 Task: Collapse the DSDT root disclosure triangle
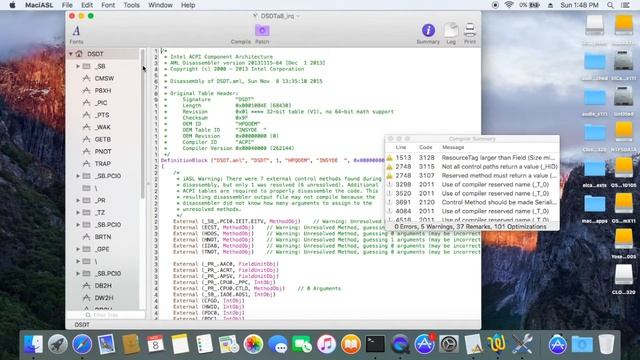[x=71, y=54]
